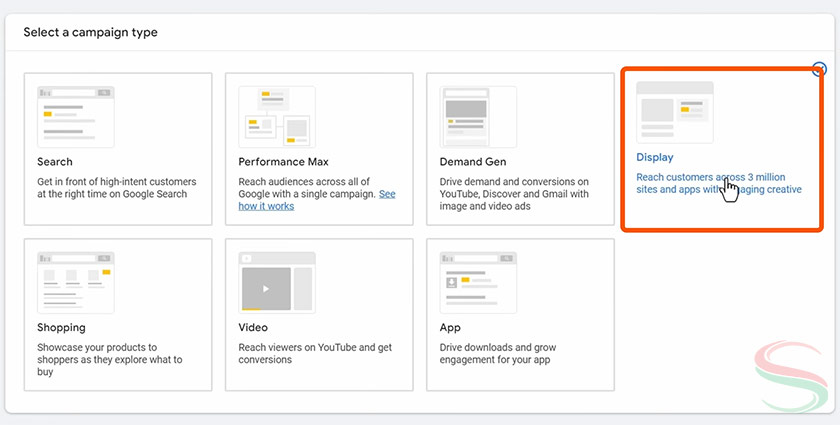
Task: Pick the Demand Gen campaign title
Action: click(473, 161)
